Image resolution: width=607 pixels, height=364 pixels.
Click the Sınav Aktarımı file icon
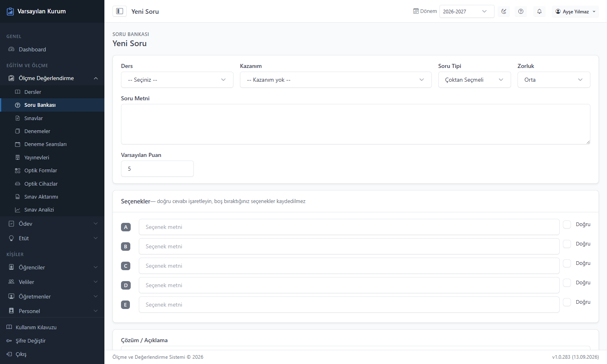click(17, 197)
